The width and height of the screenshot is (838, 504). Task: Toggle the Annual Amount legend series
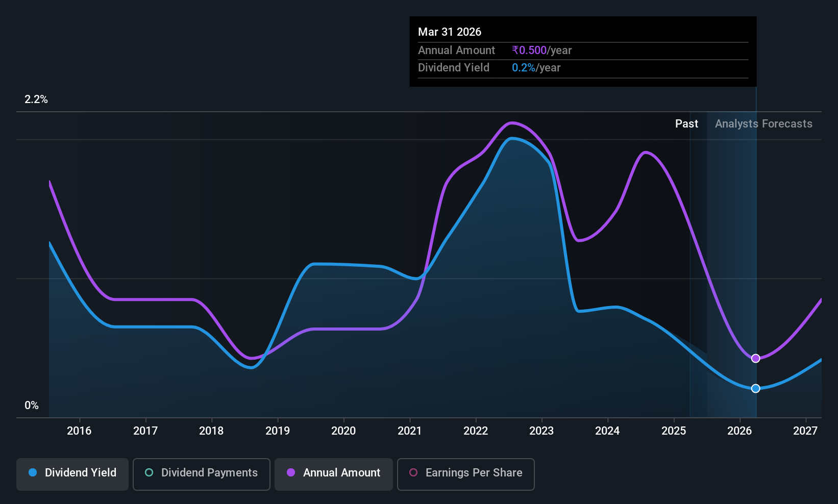(334, 474)
